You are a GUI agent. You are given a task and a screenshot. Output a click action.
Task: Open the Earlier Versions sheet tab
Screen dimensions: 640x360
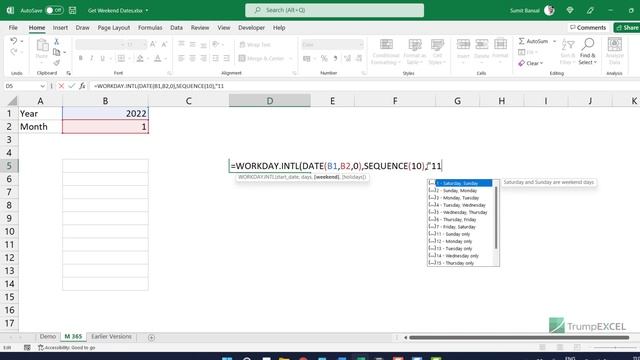[x=111, y=337]
